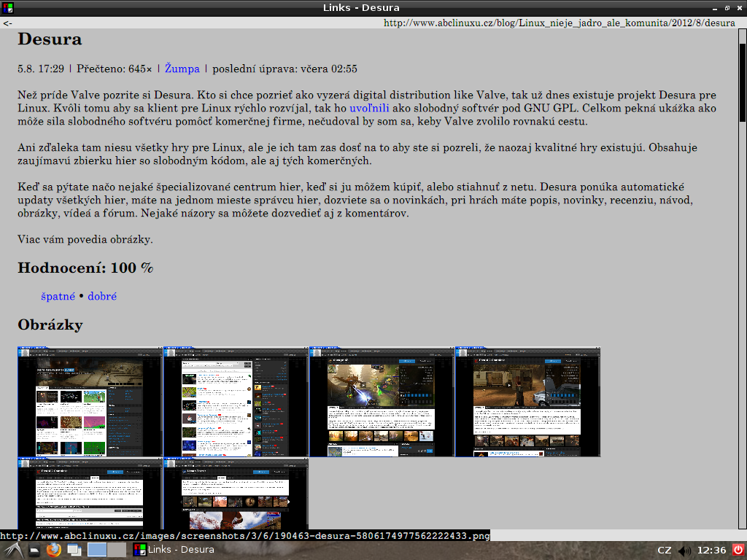
Task: Click the CZ keyboard layout indicator
Action: tap(664, 551)
